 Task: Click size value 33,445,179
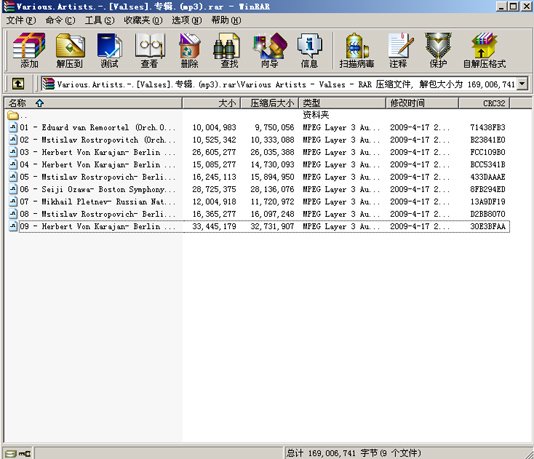214,226
